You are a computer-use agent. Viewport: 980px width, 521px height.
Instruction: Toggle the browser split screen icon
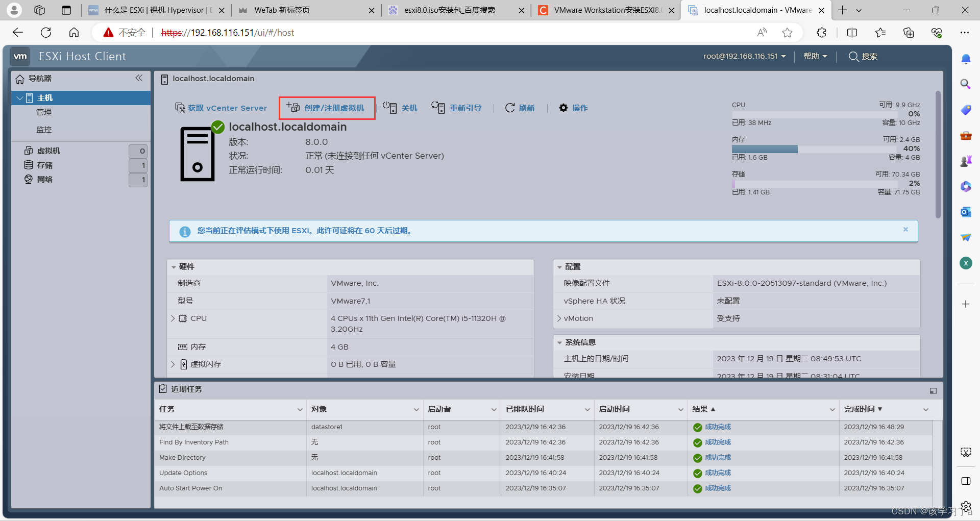(x=852, y=33)
